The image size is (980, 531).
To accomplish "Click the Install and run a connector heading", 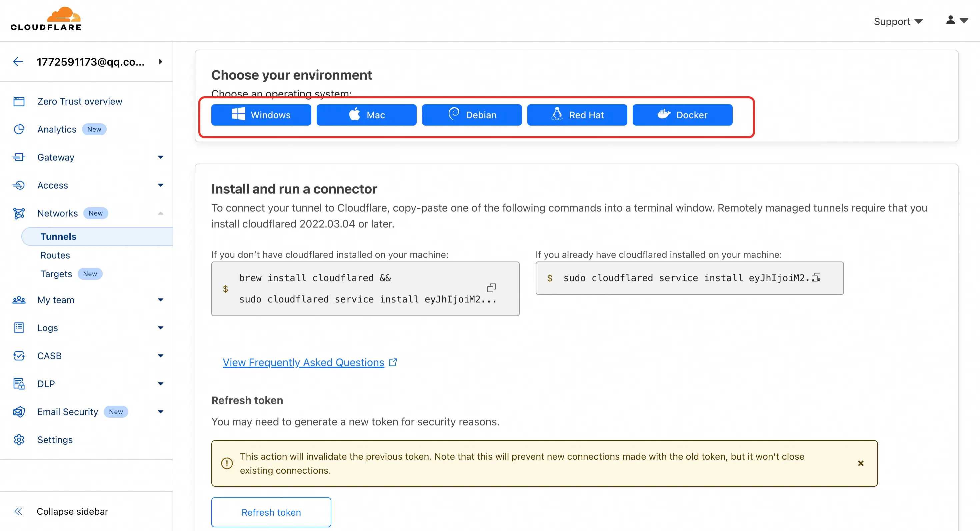I will click(294, 189).
